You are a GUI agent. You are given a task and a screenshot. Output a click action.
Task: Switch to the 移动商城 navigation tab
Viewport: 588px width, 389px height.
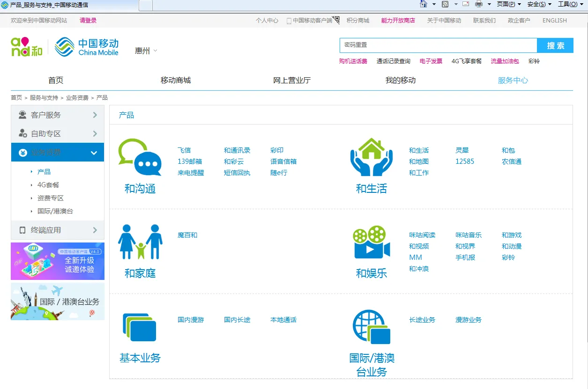point(176,80)
